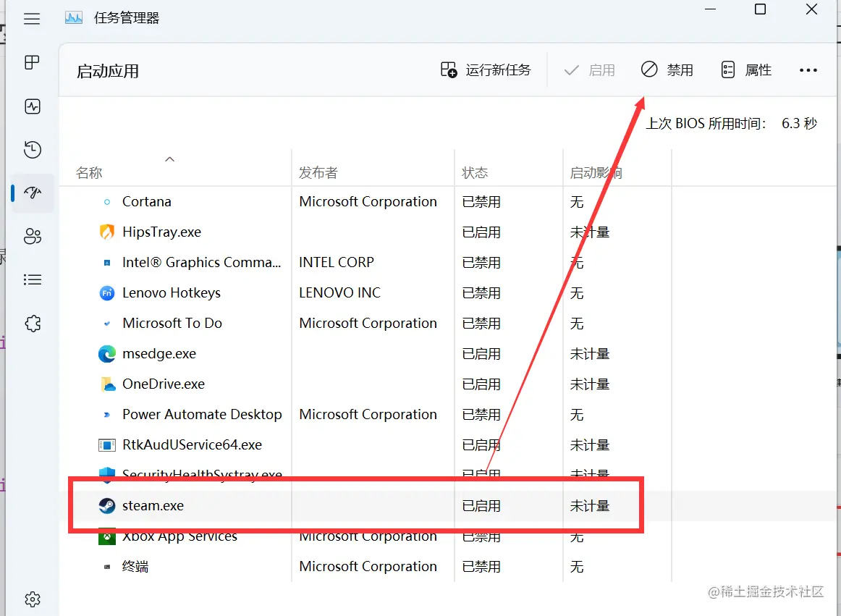The image size is (841, 616).
Task: Click the Intel Graphics Command icon
Action: click(x=106, y=262)
